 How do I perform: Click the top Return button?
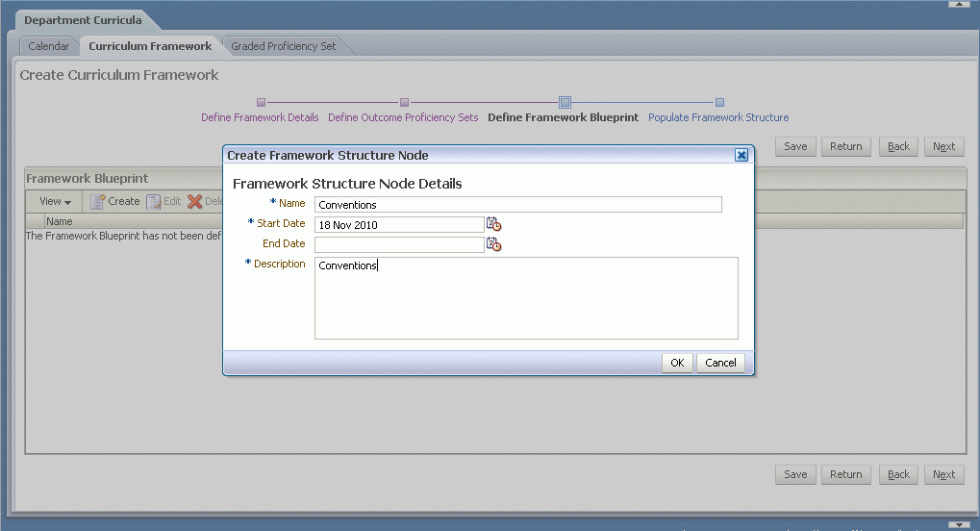(x=845, y=146)
